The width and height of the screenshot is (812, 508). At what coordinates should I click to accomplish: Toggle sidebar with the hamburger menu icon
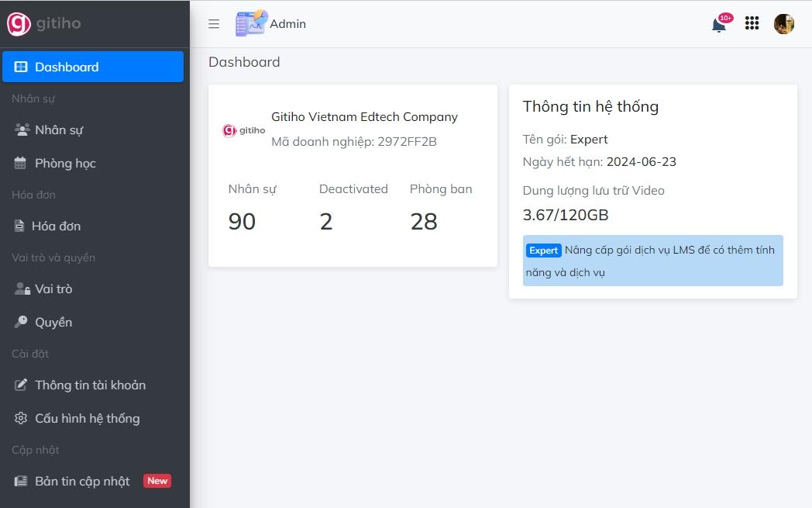(214, 24)
